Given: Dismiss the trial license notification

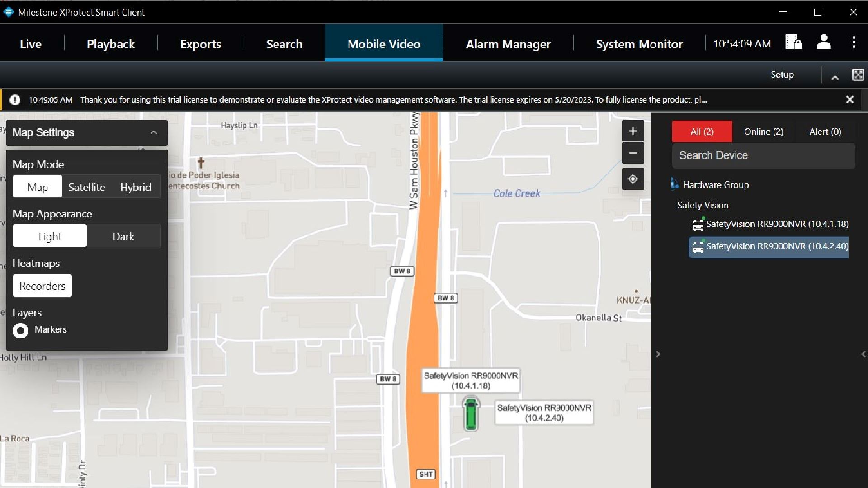Looking at the screenshot, I should pos(850,99).
